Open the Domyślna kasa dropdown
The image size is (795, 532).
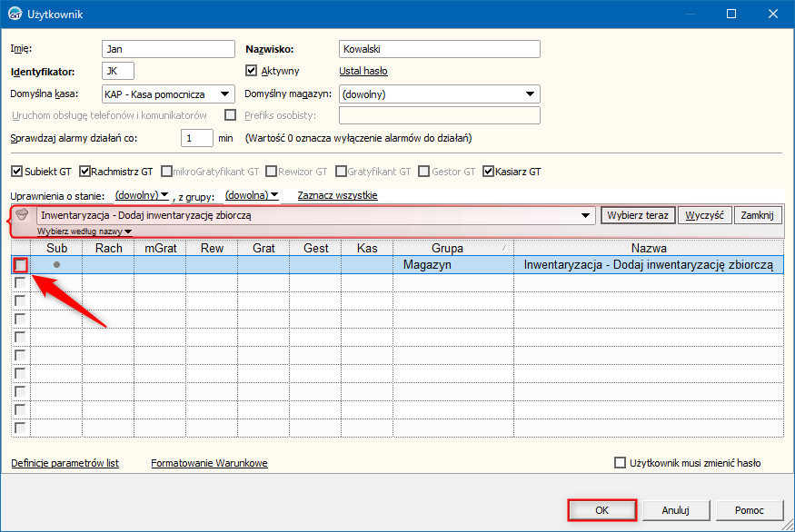pos(224,94)
